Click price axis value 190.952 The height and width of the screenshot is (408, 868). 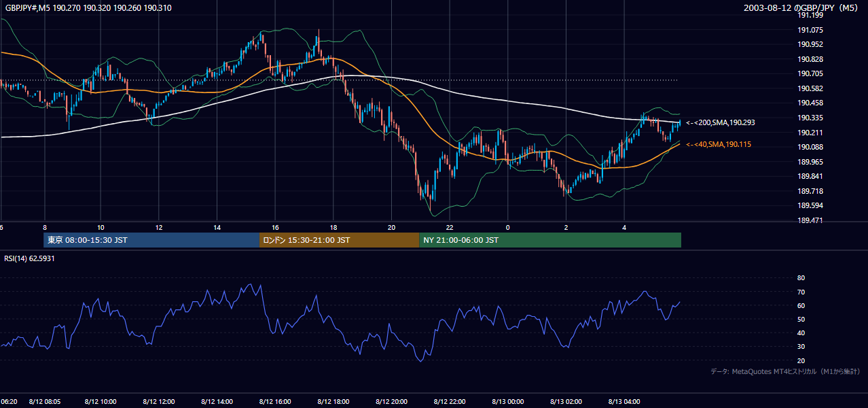810,44
